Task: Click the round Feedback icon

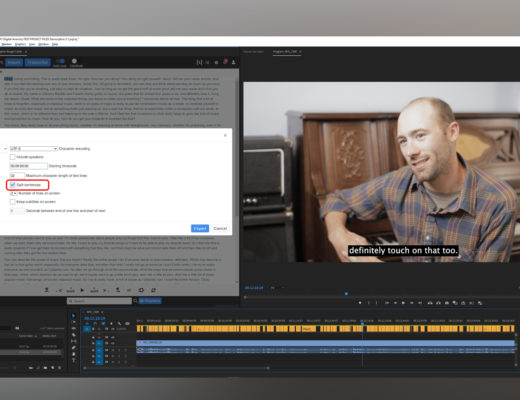Action: pyautogui.click(x=74, y=61)
